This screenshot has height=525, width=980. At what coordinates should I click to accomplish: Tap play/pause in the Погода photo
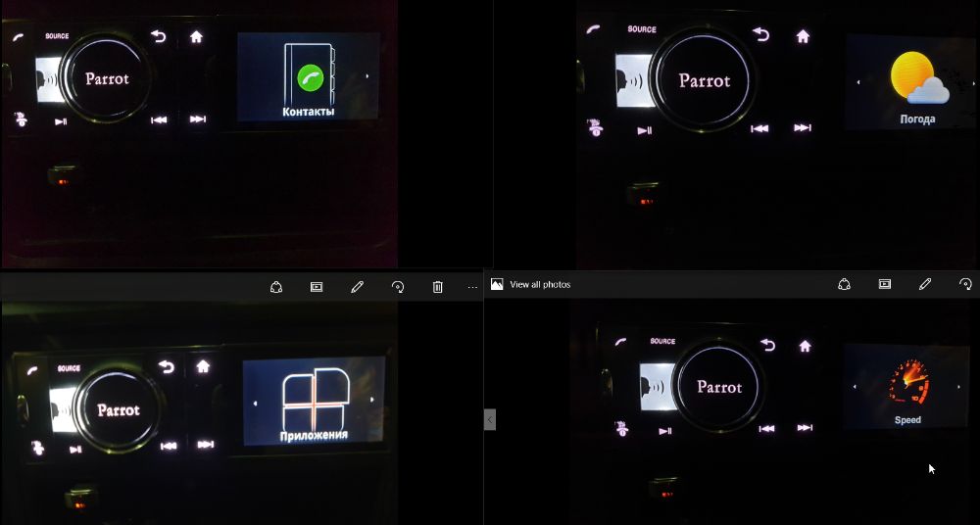click(645, 130)
